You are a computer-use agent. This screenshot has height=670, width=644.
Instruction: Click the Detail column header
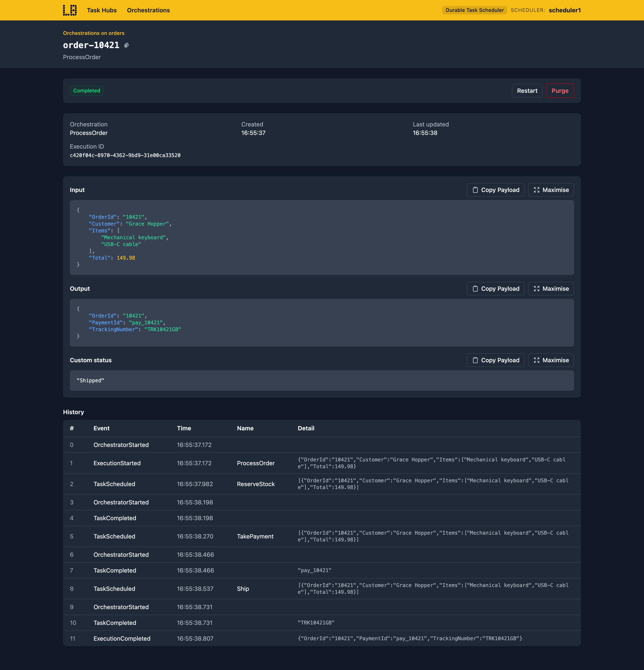pos(306,428)
